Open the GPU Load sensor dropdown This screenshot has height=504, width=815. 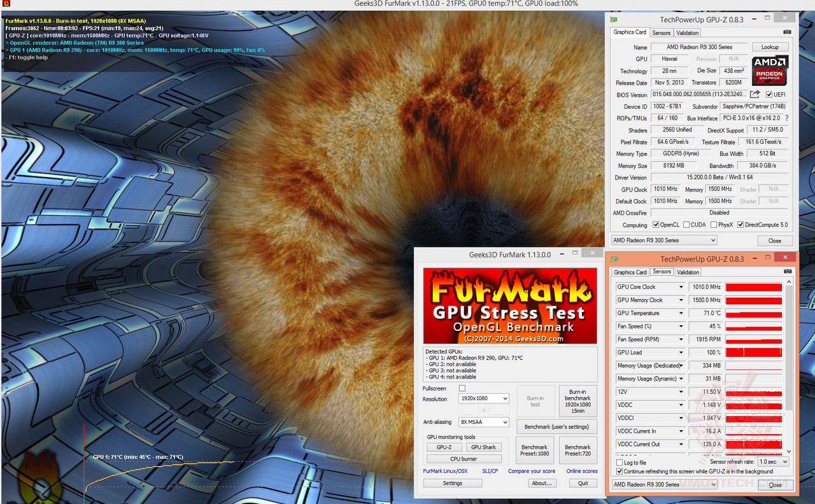(681, 353)
